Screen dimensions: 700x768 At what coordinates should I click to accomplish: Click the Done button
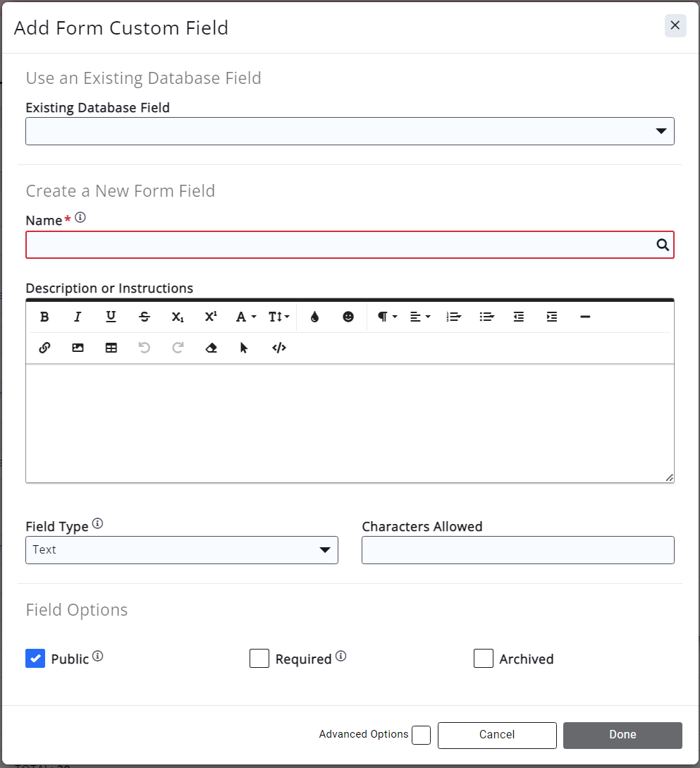click(x=622, y=735)
